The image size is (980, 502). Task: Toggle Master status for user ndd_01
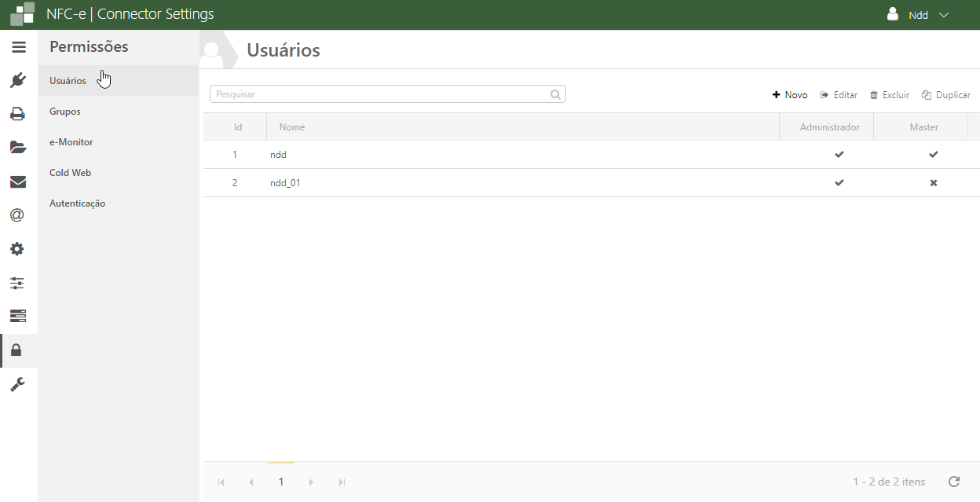click(x=933, y=183)
